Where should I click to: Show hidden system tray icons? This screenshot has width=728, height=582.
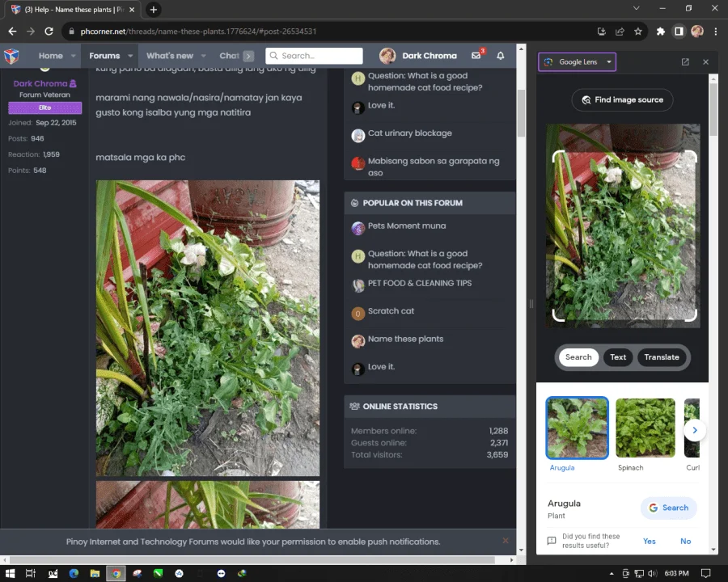tap(612, 573)
